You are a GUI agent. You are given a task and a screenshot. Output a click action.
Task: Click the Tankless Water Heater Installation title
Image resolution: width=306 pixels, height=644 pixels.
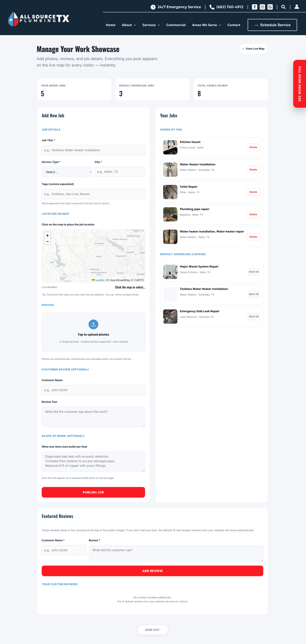coord(204,289)
